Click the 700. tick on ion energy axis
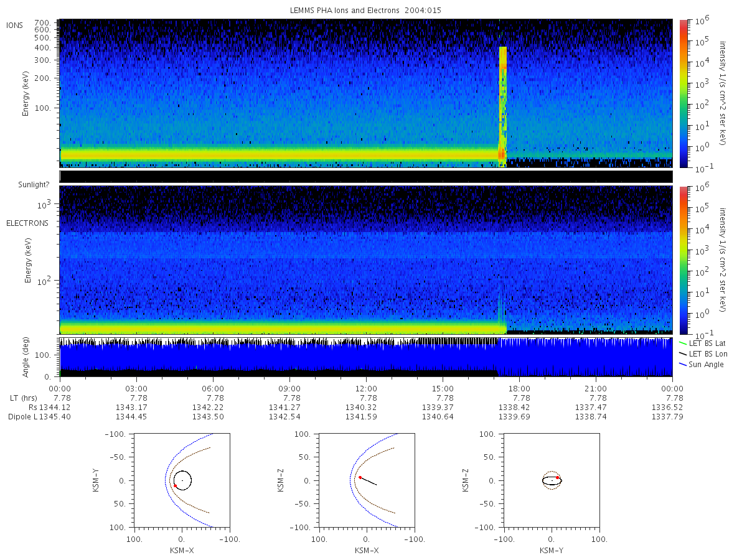747x560 pixels. [42, 22]
